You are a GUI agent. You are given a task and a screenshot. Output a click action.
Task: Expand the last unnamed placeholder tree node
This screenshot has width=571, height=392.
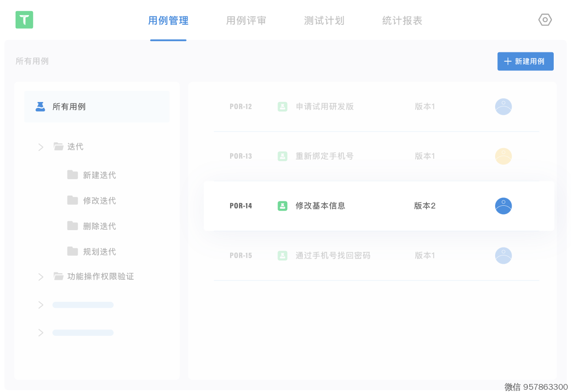click(41, 333)
